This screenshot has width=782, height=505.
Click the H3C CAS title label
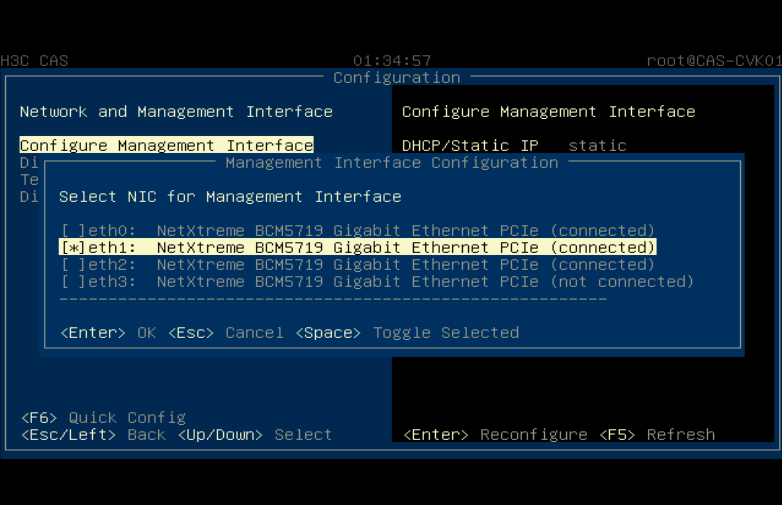(34, 60)
